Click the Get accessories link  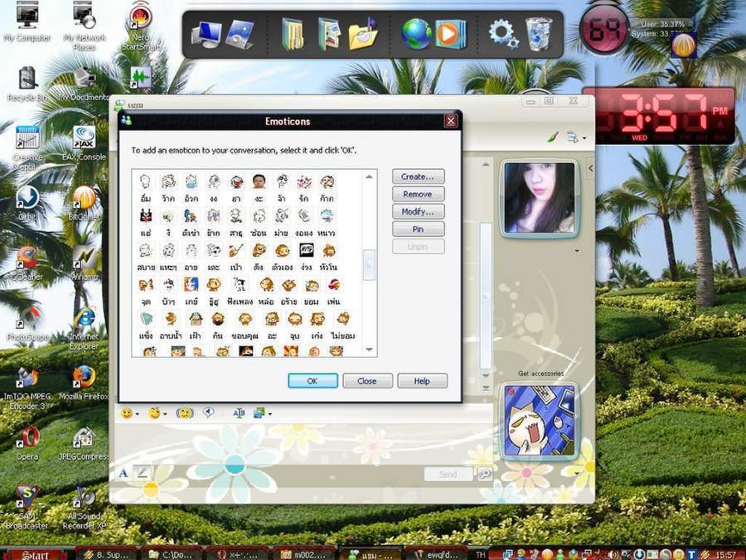click(x=540, y=374)
